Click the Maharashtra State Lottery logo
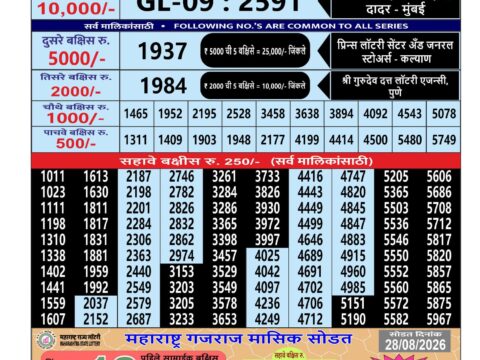 pos(46,340)
